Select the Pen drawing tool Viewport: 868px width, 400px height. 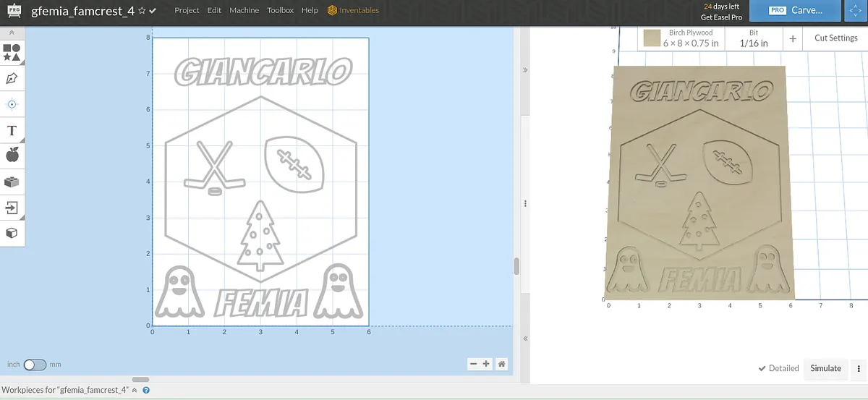[x=12, y=78]
